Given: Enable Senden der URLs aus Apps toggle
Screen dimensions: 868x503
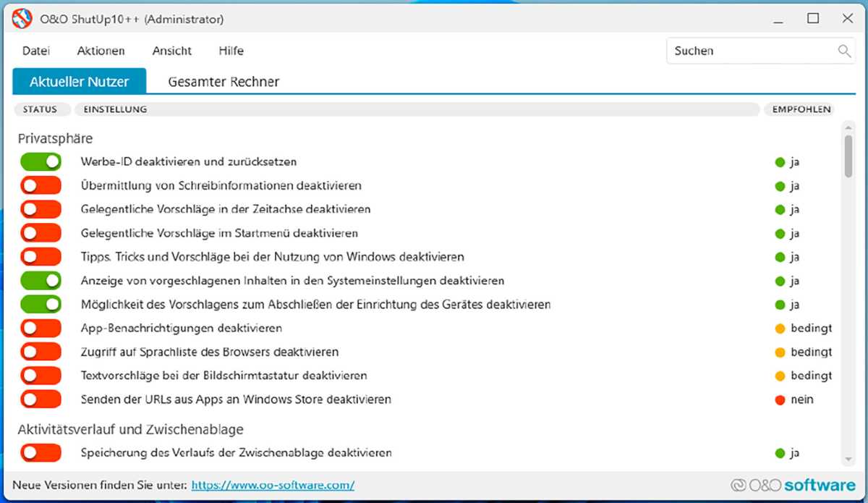Looking at the screenshot, I should pos(41,399).
